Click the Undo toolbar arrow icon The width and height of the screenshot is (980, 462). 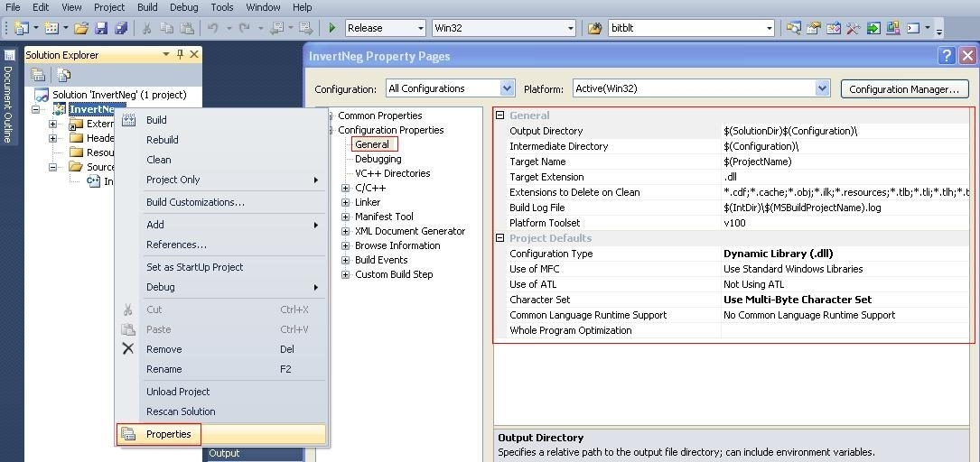click(x=212, y=28)
